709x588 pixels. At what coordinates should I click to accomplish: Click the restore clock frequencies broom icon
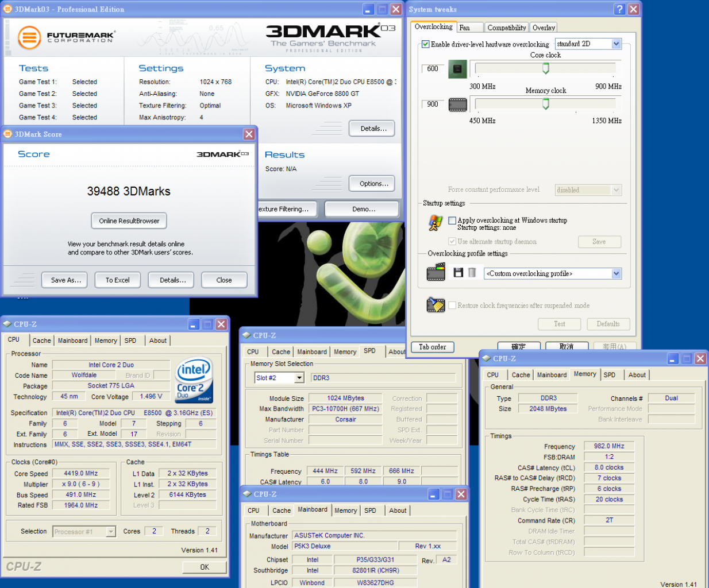[x=436, y=305]
